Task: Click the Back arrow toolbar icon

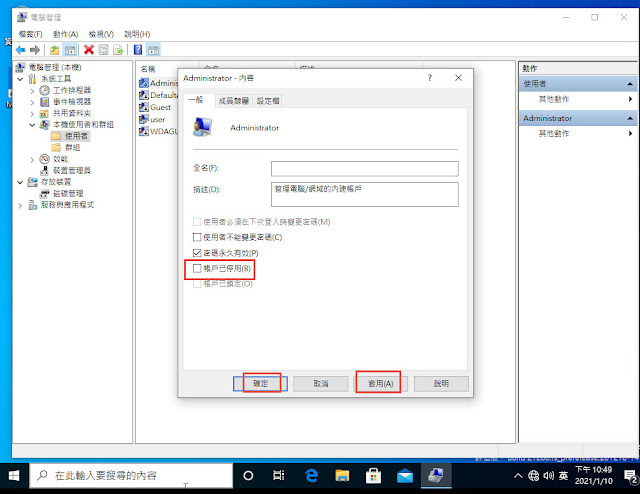Action: pyautogui.click(x=20, y=50)
